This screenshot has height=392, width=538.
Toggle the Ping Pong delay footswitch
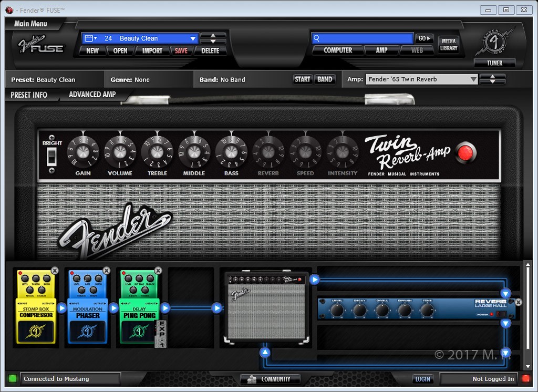click(x=138, y=331)
